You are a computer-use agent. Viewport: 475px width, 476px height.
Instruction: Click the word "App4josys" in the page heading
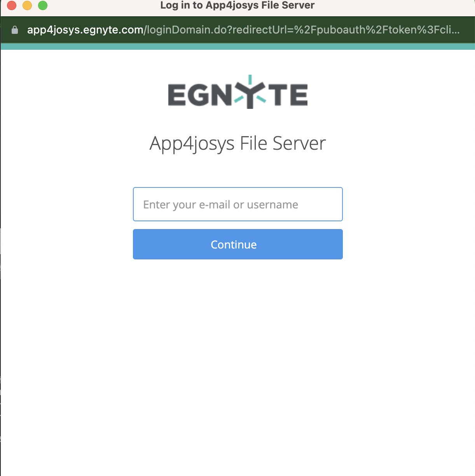(192, 143)
